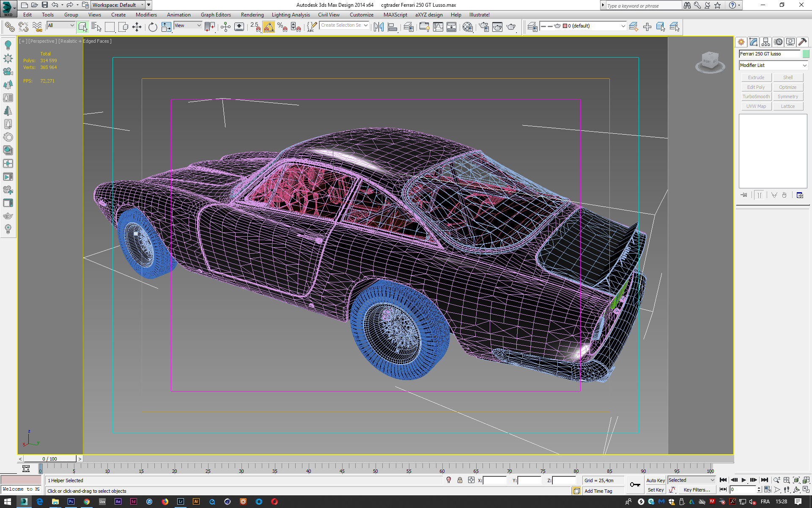Toggle Angle Snap

pyautogui.click(x=269, y=27)
